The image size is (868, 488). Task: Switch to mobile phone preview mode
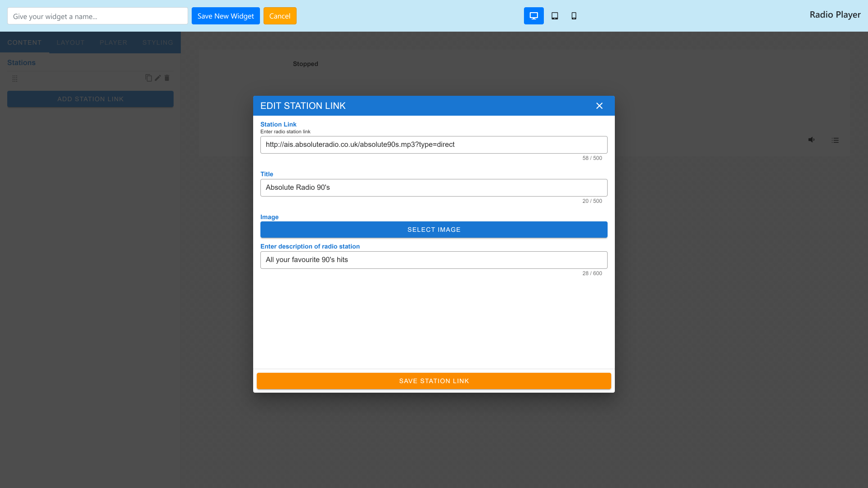click(574, 16)
